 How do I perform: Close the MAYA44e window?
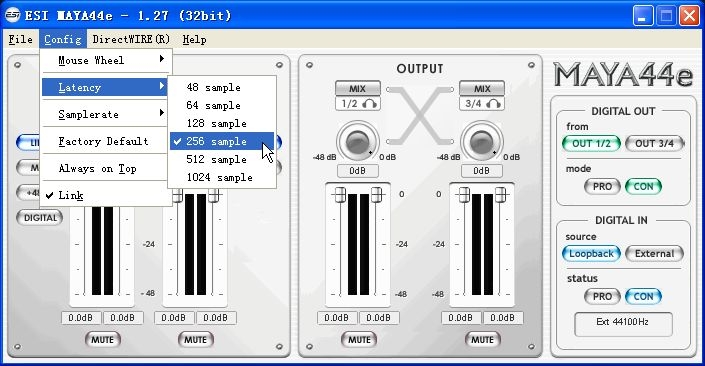point(689,16)
